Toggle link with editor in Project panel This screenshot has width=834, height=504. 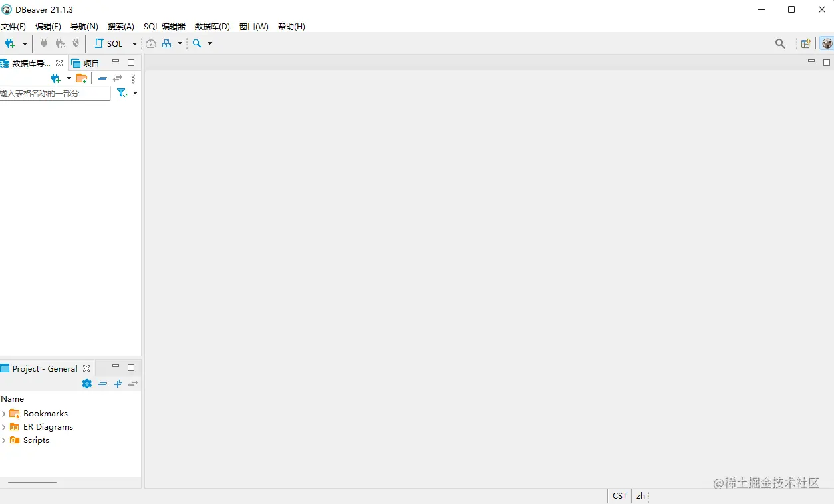132,384
